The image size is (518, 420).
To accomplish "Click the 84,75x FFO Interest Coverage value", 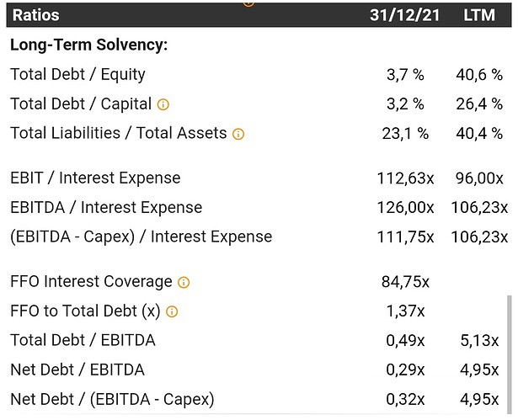I will 408,282.
